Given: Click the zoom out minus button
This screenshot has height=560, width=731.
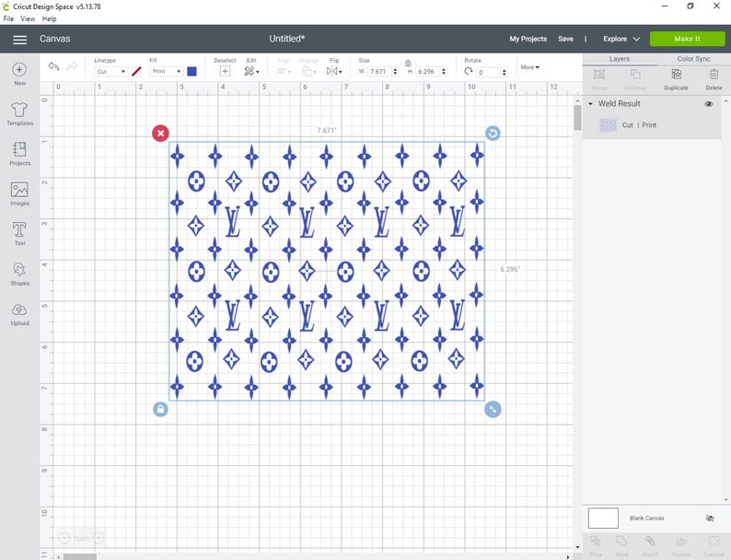Looking at the screenshot, I should pos(64,539).
